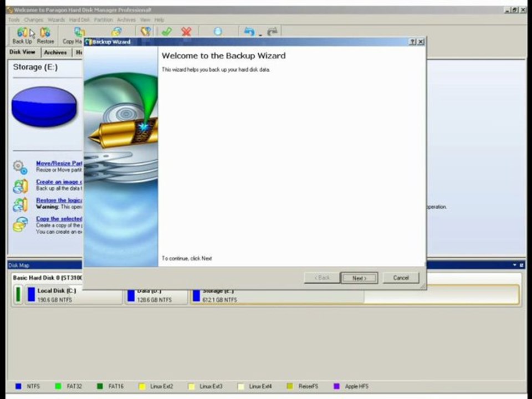Click the round blue toolbar icon
The width and height of the screenshot is (532, 399).
pos(218,32)
